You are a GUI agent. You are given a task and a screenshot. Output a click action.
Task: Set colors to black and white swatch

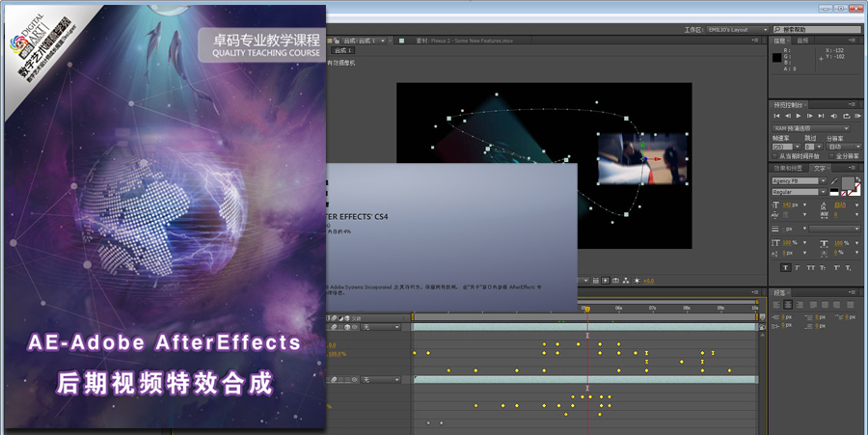tap(834, 192)
